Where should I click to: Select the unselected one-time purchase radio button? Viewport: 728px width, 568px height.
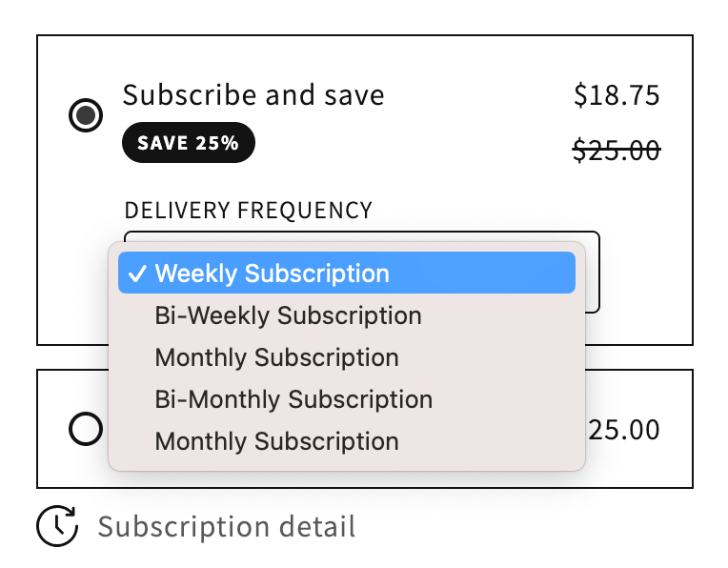click(x=86, y=430)
